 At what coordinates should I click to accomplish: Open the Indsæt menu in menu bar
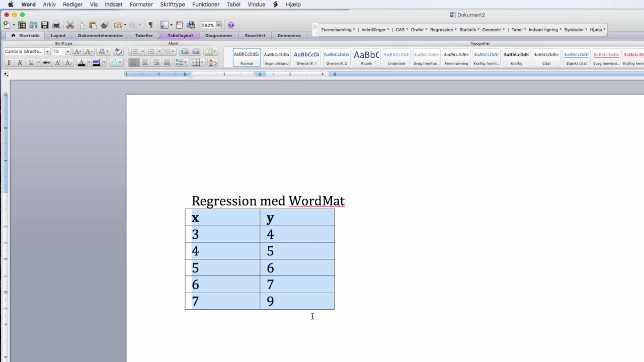click(x=113, y=5)
